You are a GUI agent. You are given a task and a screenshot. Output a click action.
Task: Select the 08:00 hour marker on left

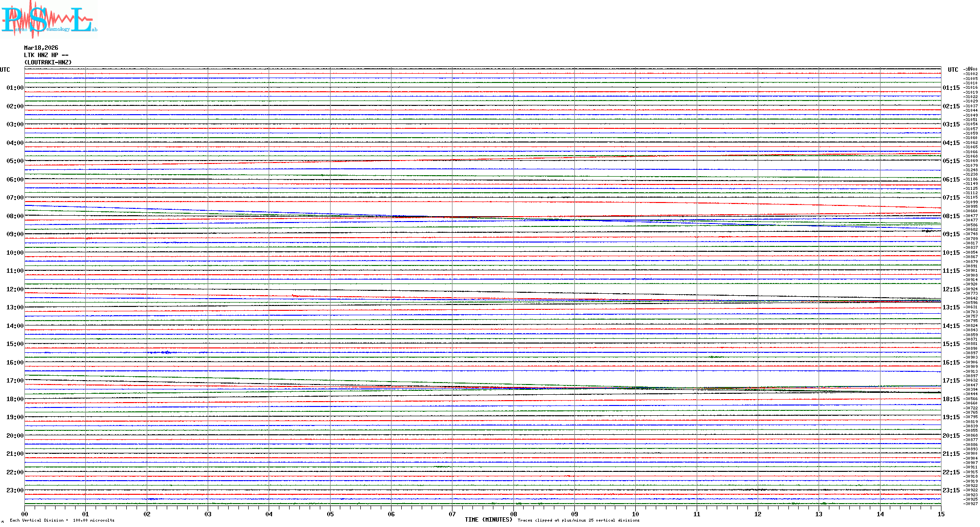click(15, 216)
